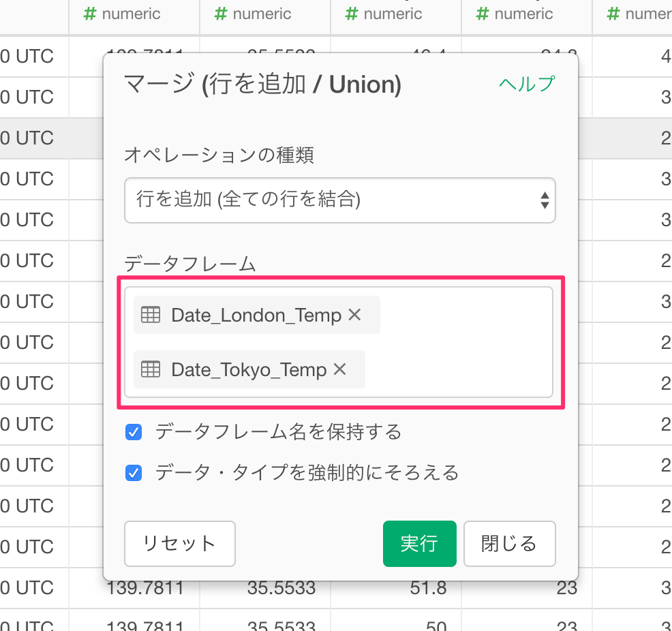The image size is (672, 631).
Task: Toggle データフレーム名を保持する checkbox
Action: (x=134, y=432)
